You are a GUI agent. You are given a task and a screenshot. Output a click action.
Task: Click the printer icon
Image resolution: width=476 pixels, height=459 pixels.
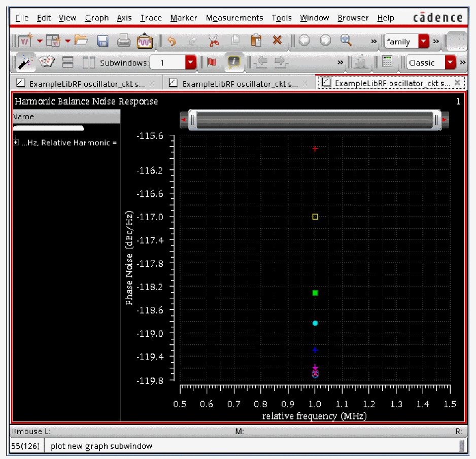(x=124, y=41)
